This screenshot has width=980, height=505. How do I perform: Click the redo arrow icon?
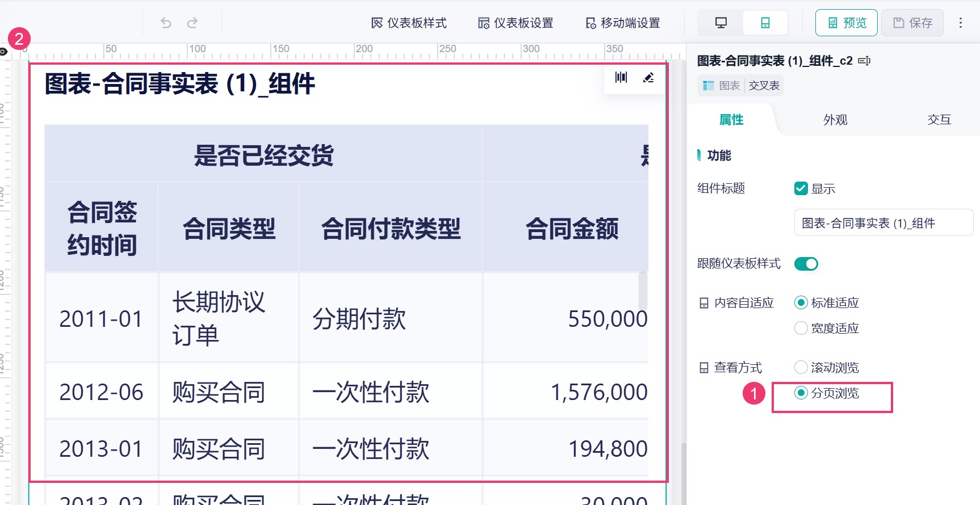(x=192, y=23)
